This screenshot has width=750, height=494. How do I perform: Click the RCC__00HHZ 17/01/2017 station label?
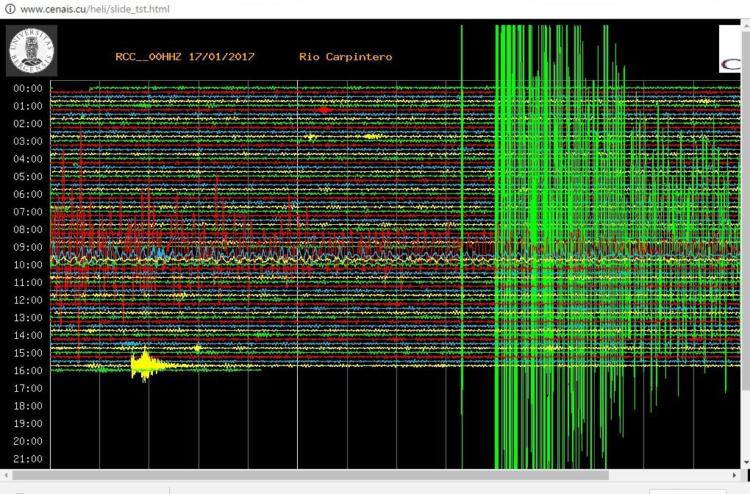click(x=185, y=57)
